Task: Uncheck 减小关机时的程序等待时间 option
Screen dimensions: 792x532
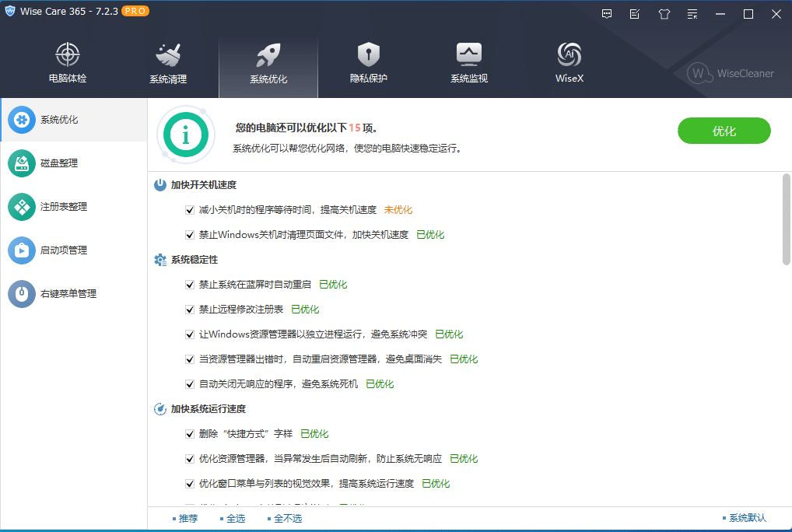Action: point(190,210)
